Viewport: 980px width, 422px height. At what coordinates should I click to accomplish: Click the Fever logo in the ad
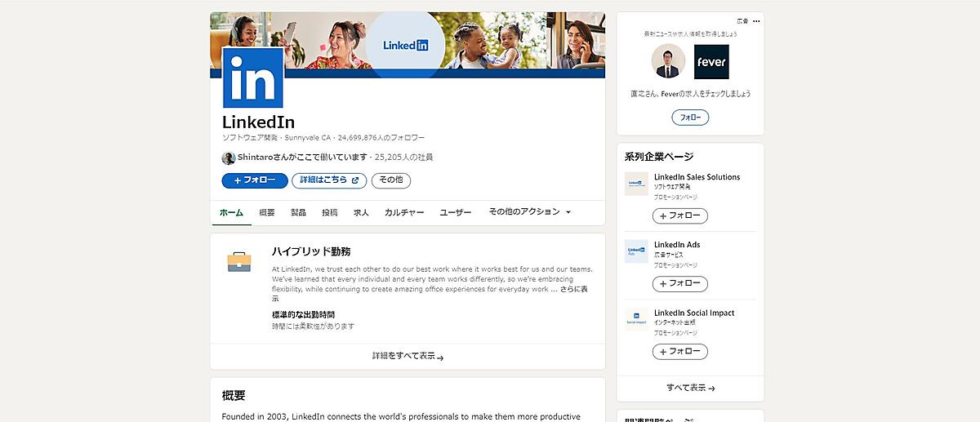710,61
